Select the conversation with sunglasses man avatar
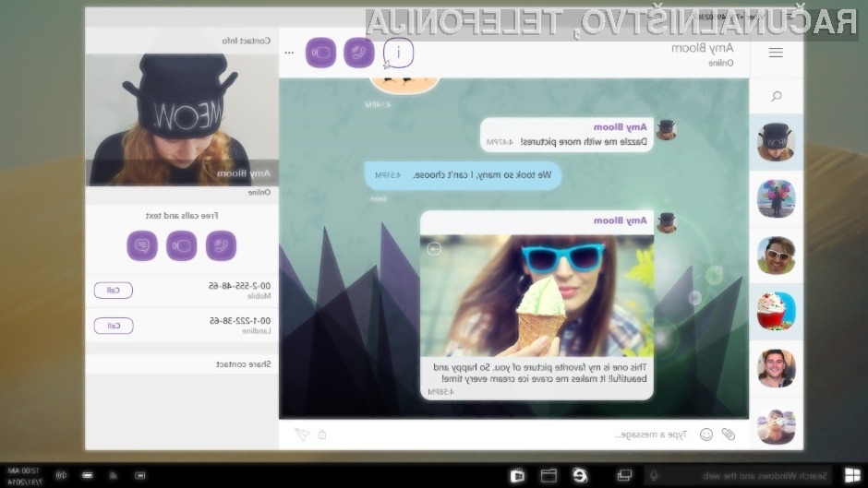Screen dimensions: 868x488 (776, 256)
